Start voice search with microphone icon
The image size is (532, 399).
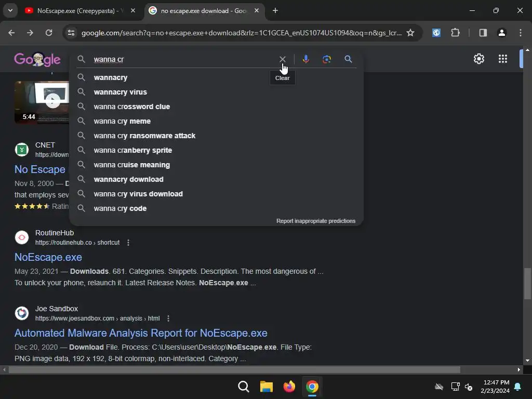(x=305, y=59)
